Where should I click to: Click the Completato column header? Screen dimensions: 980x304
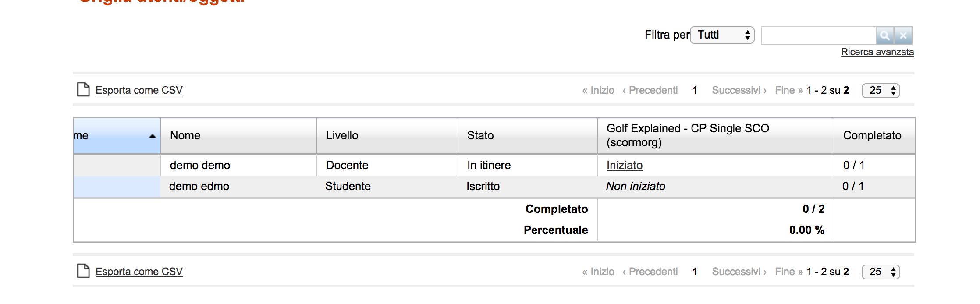coord(872,135)
